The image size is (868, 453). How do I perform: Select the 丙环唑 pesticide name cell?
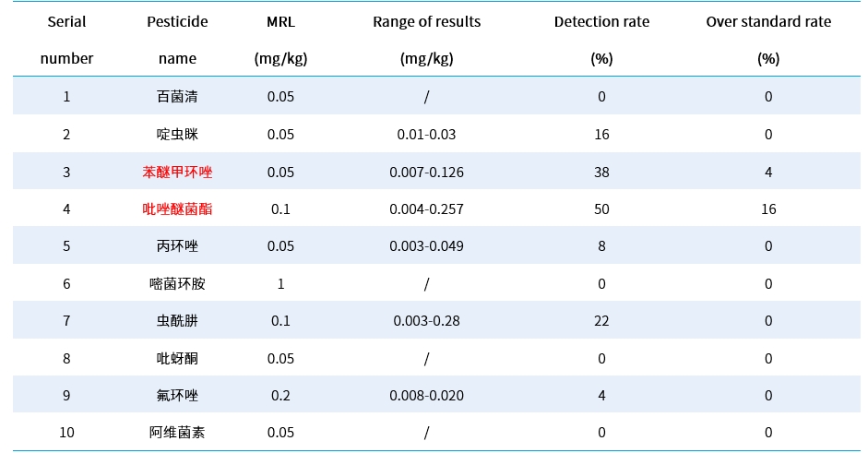(177, 246)
